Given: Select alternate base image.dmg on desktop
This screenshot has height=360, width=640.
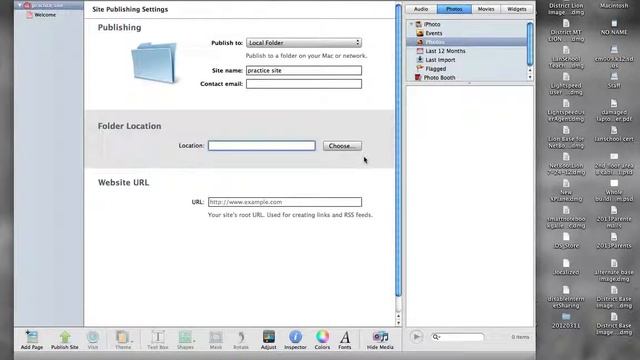Looking at the screenshot, I should pos(614,271).
